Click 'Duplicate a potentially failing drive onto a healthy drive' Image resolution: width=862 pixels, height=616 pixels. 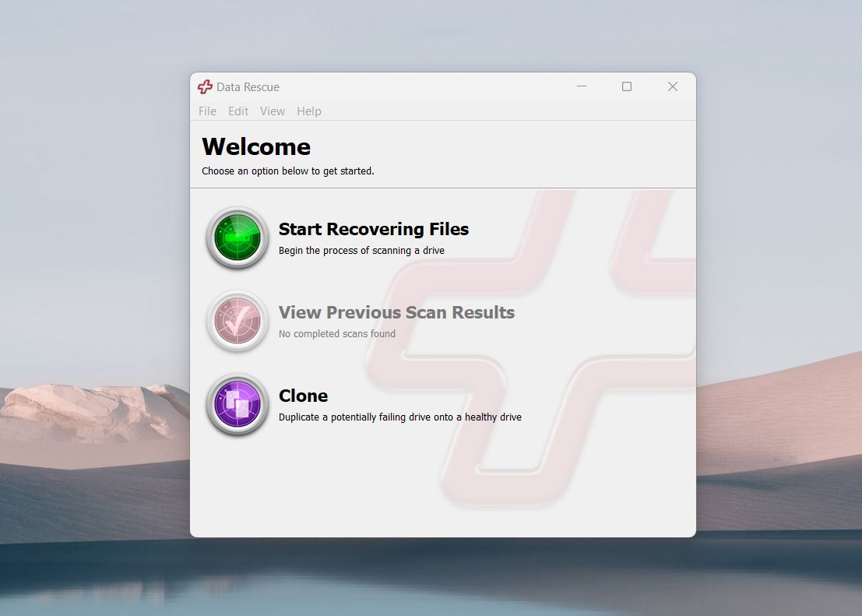[x=400, y=417]
